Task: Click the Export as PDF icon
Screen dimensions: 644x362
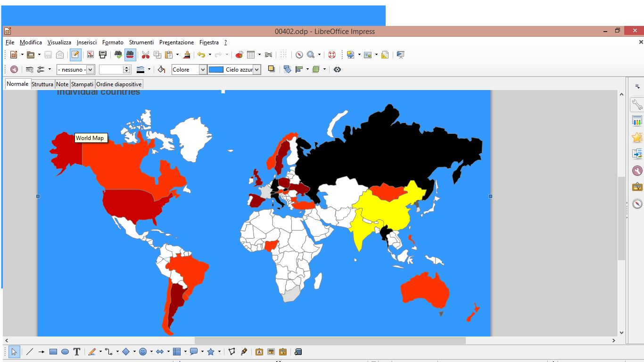Action: point(90,55)
